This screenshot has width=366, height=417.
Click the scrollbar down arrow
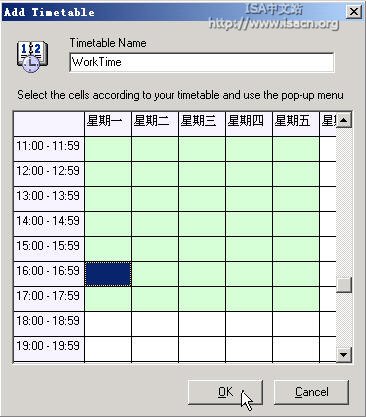point(344,354)
